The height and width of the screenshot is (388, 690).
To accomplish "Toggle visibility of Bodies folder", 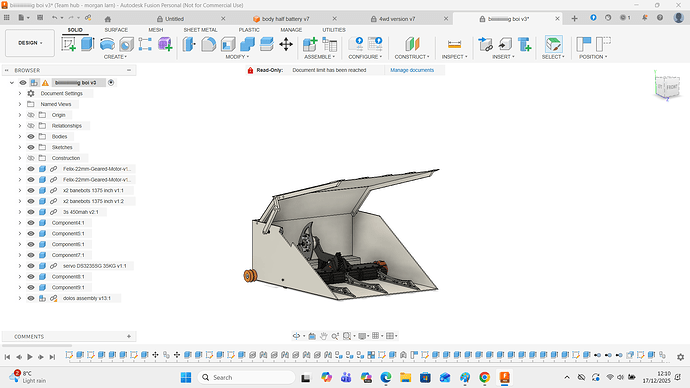I will (x=31, y=136).
